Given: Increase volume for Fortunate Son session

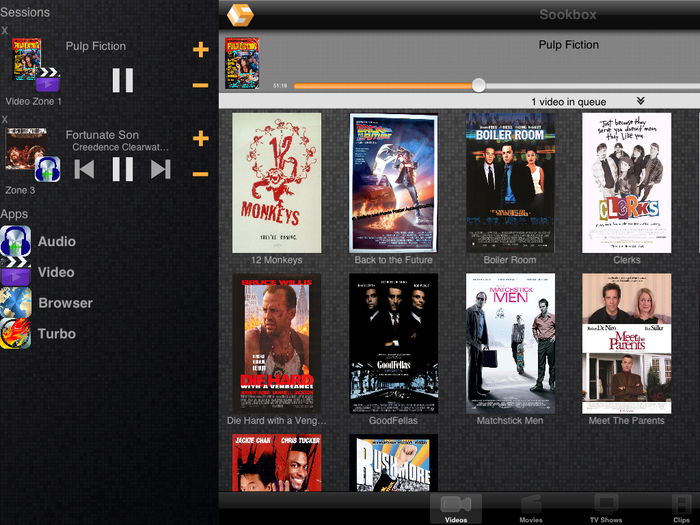Looking at the screenshot, I should [201, 138].
